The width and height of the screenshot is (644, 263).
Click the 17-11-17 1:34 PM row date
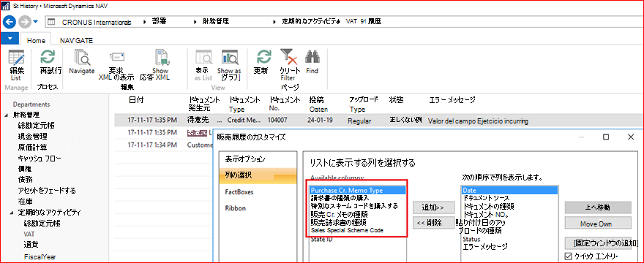click(x=152, y=145)
